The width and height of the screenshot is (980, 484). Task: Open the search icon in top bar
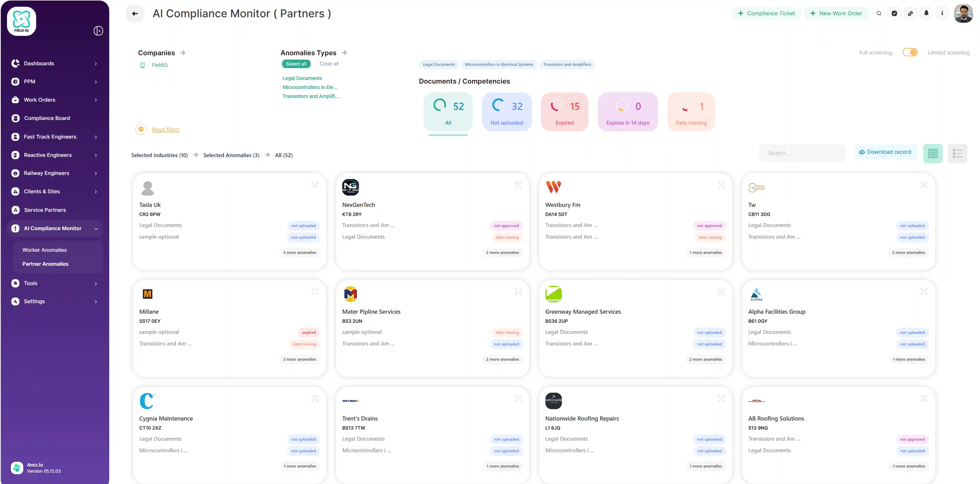pos(879,13)
